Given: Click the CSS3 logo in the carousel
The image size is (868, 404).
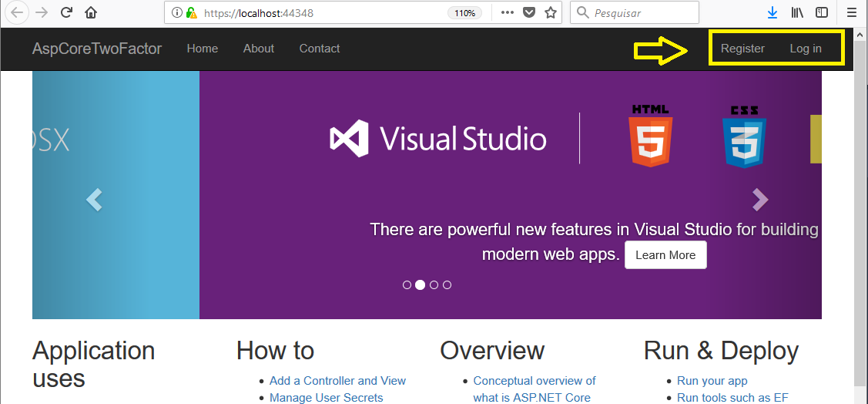Looking at the screenshot, I should tap(744, 136).
